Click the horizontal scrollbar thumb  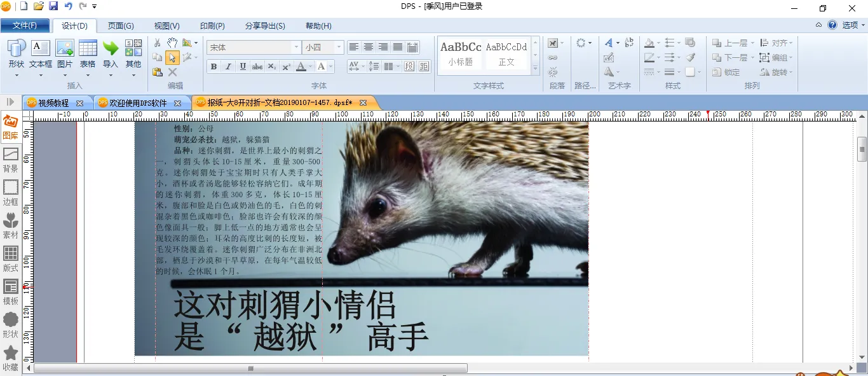coord(250,368)
